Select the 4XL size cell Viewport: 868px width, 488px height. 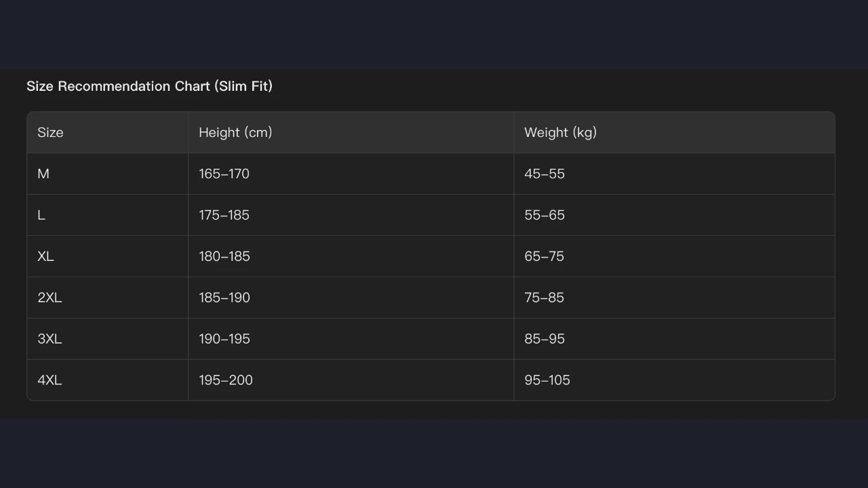point(50,381)
